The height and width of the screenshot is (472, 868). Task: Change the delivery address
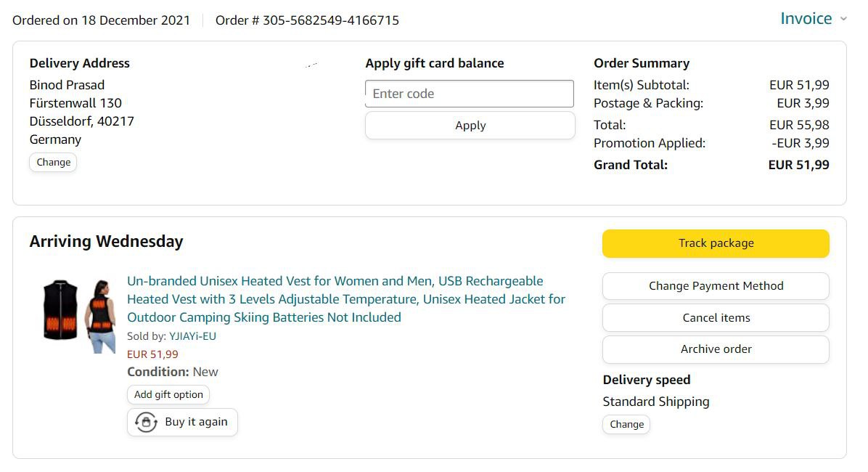click(53, 162)
